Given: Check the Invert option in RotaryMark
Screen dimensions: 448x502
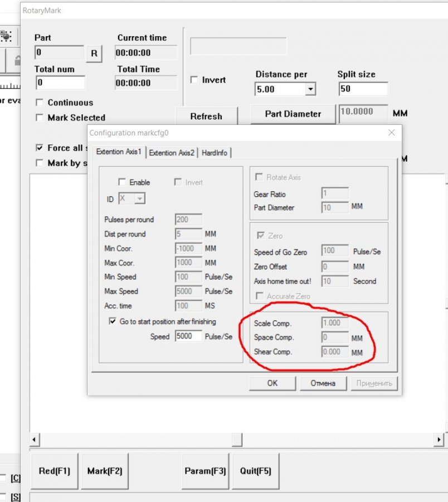Looking at the screenshot, I should click(194, 80).
